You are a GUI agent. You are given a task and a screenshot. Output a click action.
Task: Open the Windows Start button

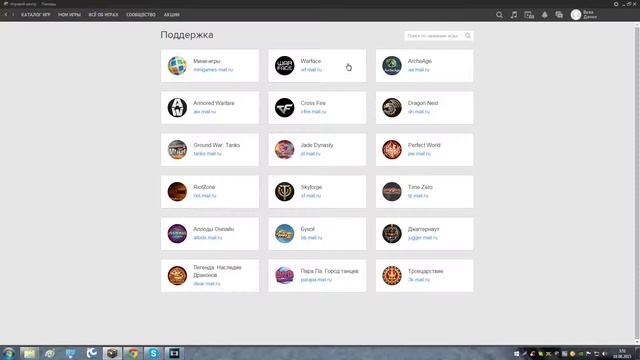pyautogui.click(x=8, y=353)
